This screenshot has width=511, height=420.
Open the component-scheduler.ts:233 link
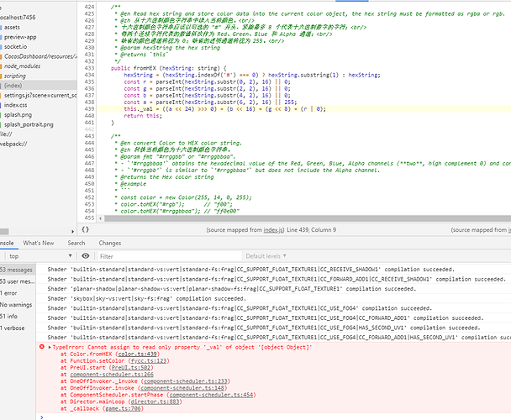(x=186, y=381)
